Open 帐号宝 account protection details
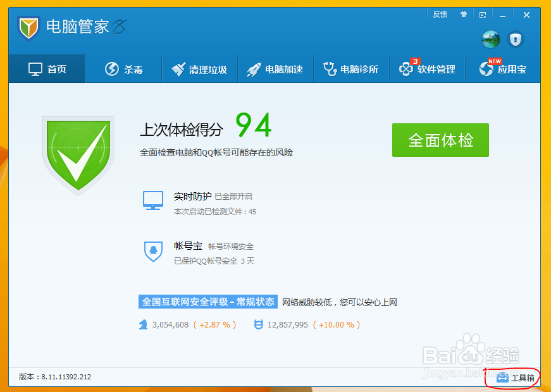 (x=188, y=246)
